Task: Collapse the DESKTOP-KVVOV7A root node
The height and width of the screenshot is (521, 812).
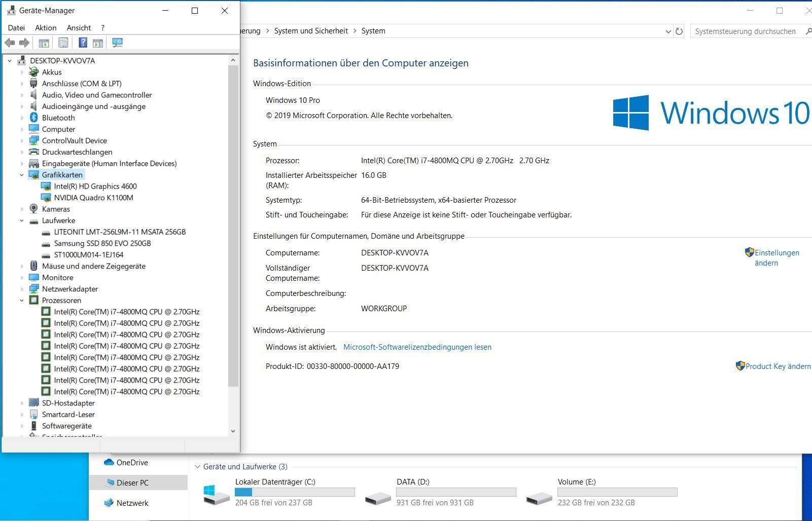Action: point(10,61)
